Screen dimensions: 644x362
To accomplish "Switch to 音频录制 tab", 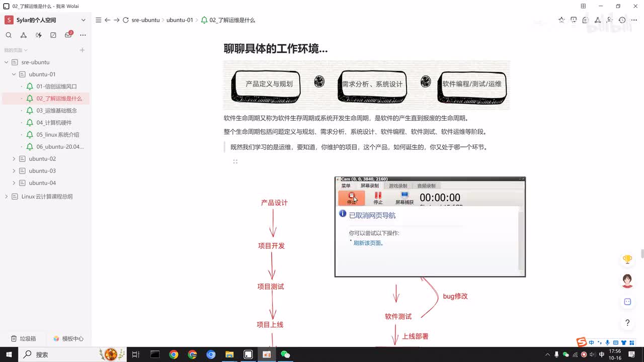I will pos(426,186).
